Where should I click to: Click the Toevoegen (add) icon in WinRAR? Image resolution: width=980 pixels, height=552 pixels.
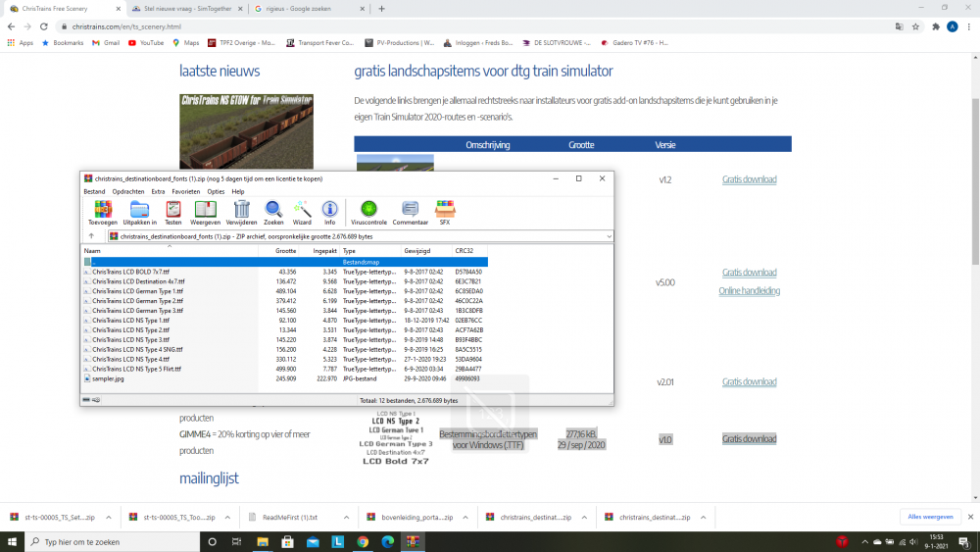tap(102, 210)
